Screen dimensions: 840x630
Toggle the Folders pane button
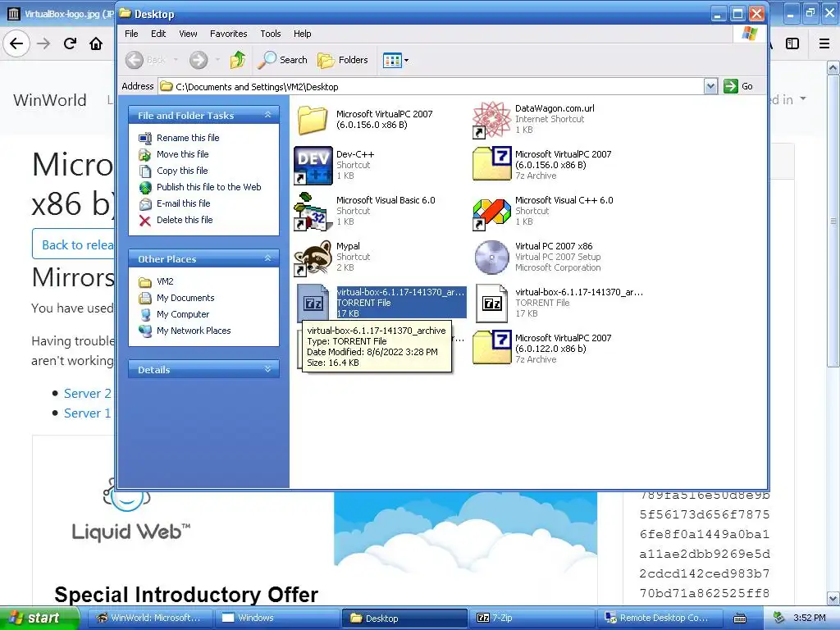coord(343,60)
